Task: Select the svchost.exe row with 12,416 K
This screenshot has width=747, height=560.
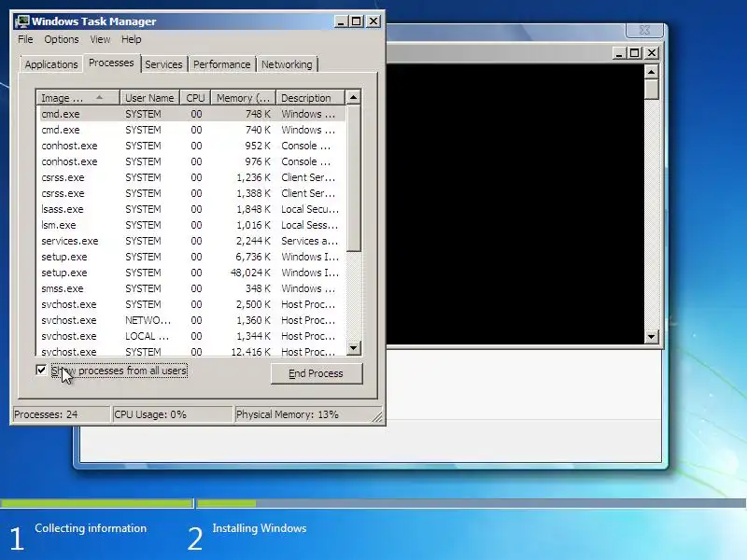Action: 190,351
